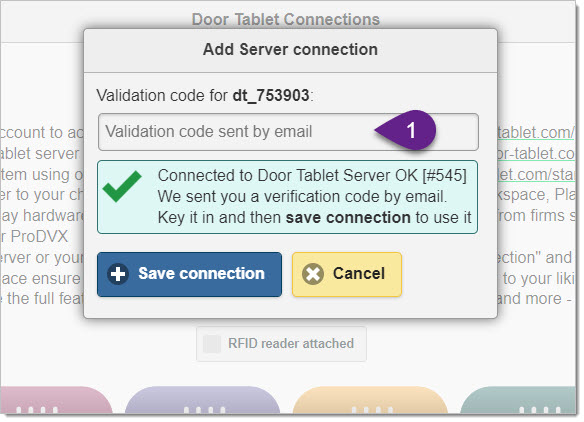Click the X icon on Cancel button

[x=313, y=274]
